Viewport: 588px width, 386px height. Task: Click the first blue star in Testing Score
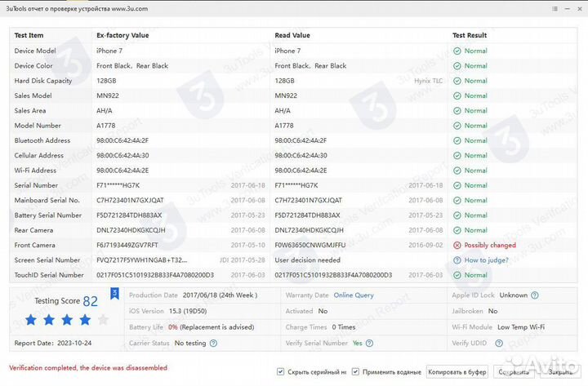31,320
